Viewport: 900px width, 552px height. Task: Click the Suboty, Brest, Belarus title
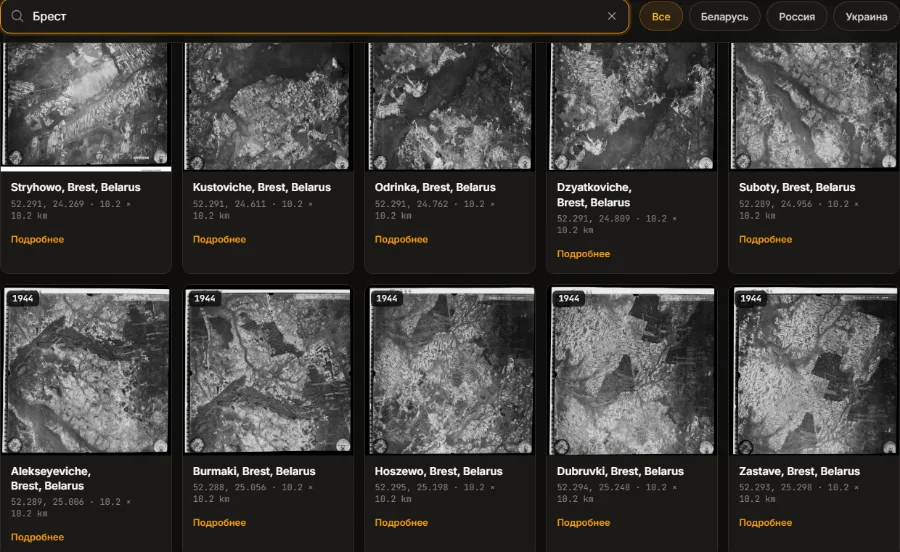click(797, 187)
